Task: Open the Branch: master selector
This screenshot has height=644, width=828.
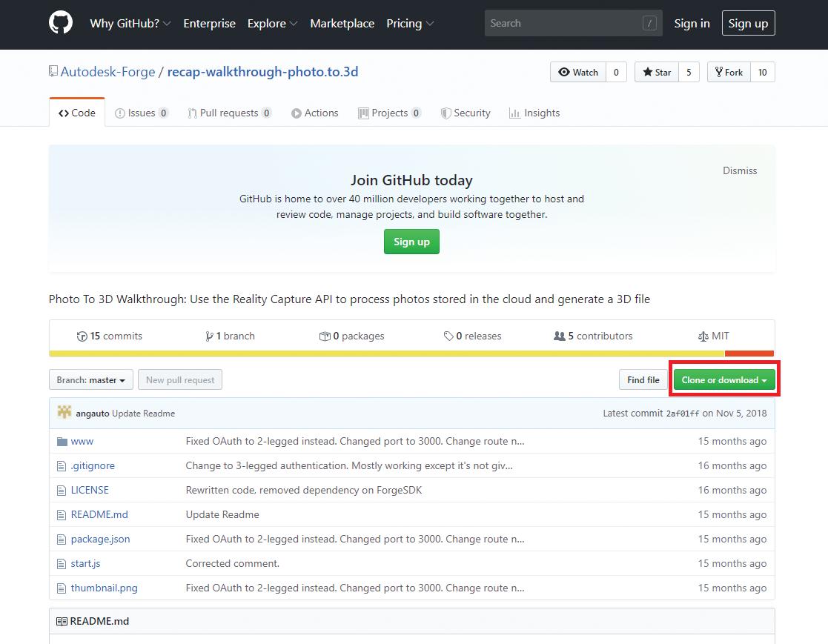Action: tap(91, 379)
